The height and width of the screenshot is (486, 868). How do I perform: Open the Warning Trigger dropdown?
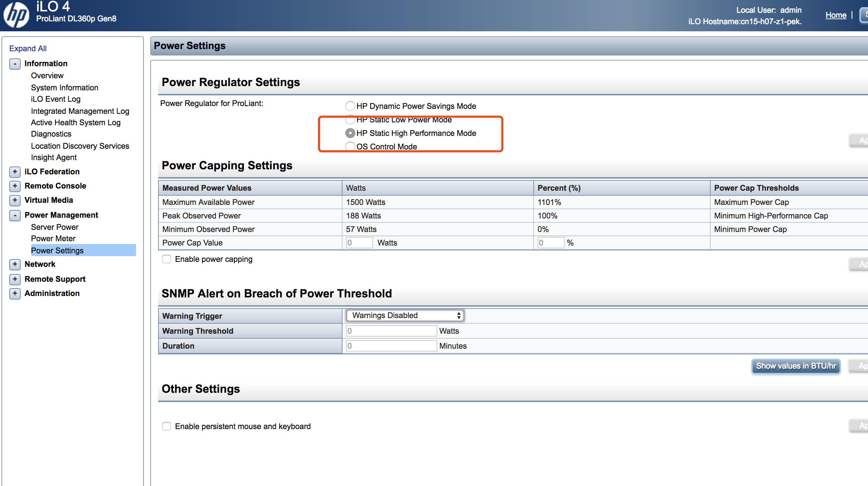[405, 316]
